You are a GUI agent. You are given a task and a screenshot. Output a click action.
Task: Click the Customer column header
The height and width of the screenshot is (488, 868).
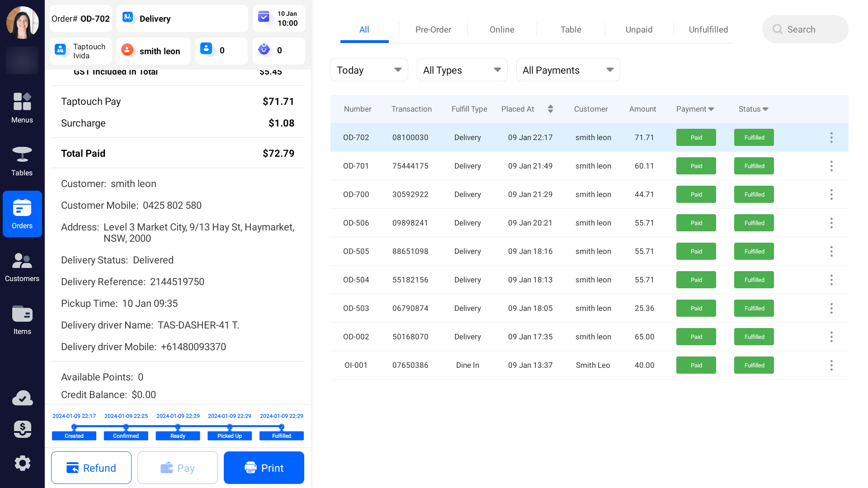591,109
